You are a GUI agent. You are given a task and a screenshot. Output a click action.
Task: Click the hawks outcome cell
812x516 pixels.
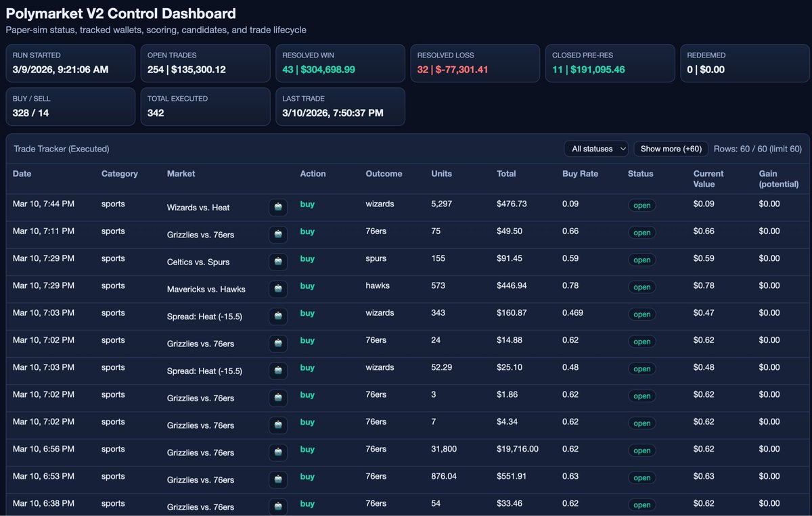[378, 285]
